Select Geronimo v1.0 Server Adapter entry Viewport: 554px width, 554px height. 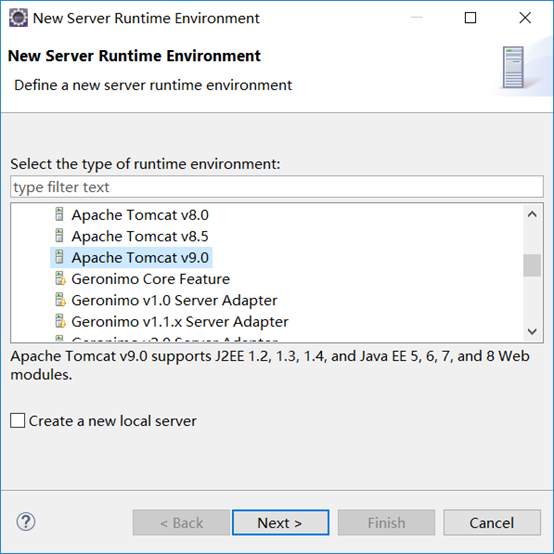point(174,300)
